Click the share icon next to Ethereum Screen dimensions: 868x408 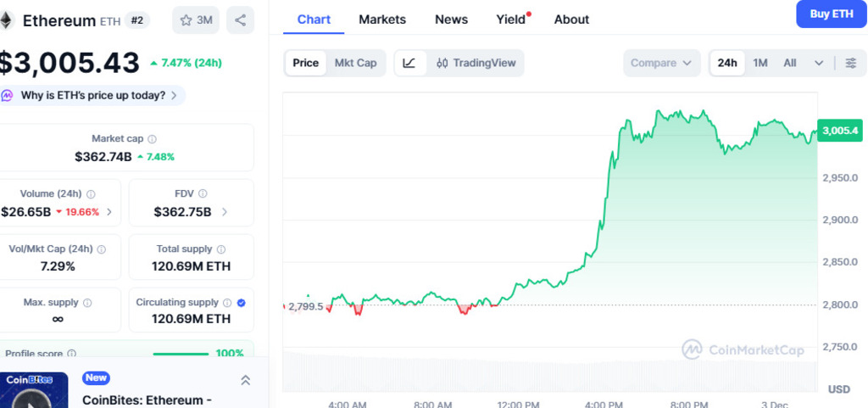(x=241, y=20)
